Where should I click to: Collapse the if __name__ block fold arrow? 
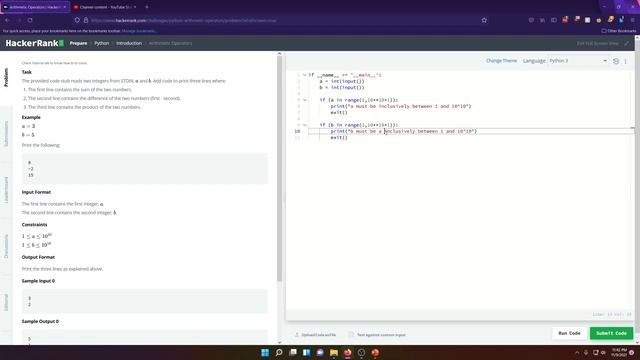(304, 75)
